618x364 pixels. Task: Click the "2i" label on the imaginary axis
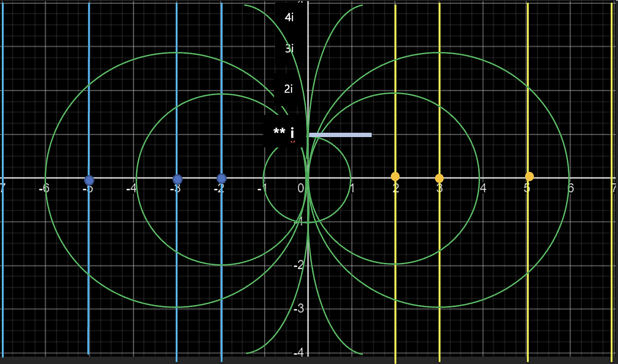[x=288, y=89]
